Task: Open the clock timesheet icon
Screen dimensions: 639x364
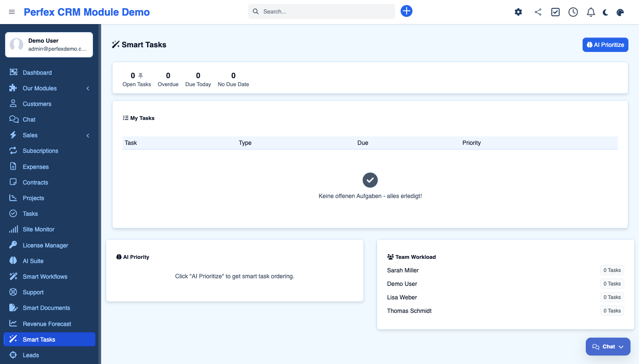Action: (573, 12)
